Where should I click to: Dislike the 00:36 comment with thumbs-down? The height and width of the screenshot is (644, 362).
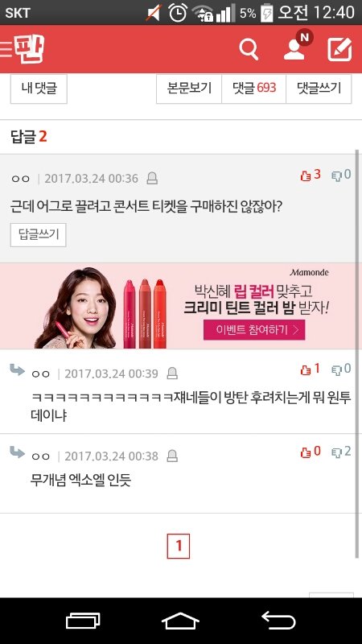point(341,175)
